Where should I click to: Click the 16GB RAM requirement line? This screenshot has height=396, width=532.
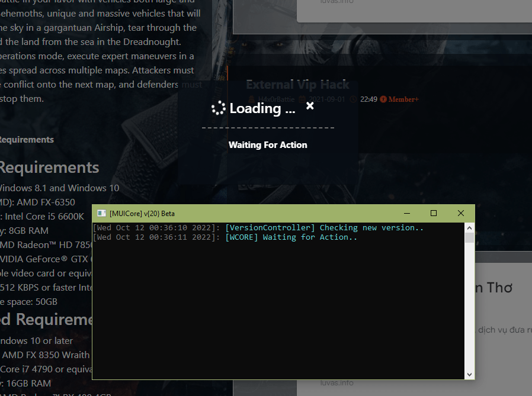[x=25, y=384]
